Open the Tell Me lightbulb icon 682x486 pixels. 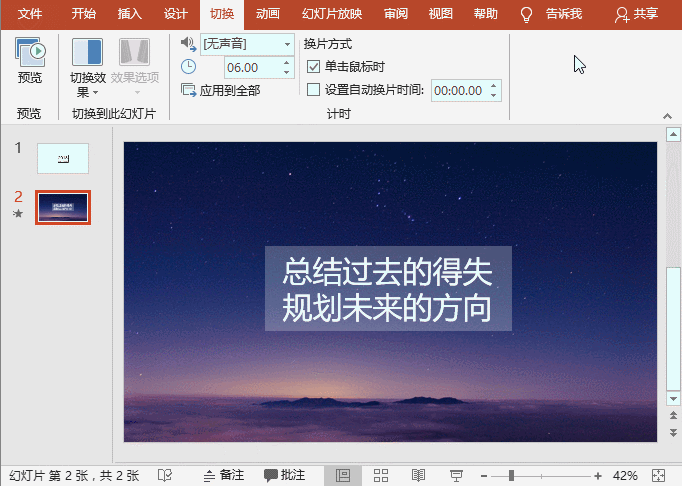click(x=526, y=14)
